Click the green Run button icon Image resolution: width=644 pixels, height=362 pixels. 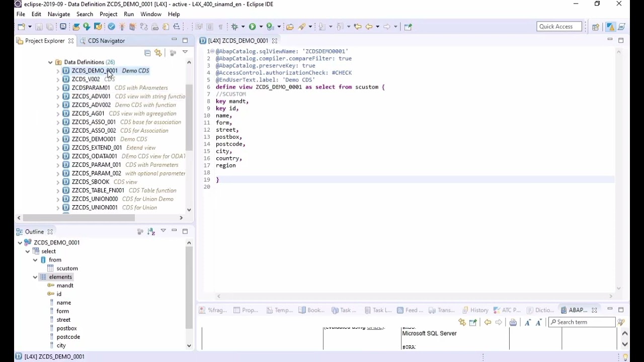(x=252, y=27)
